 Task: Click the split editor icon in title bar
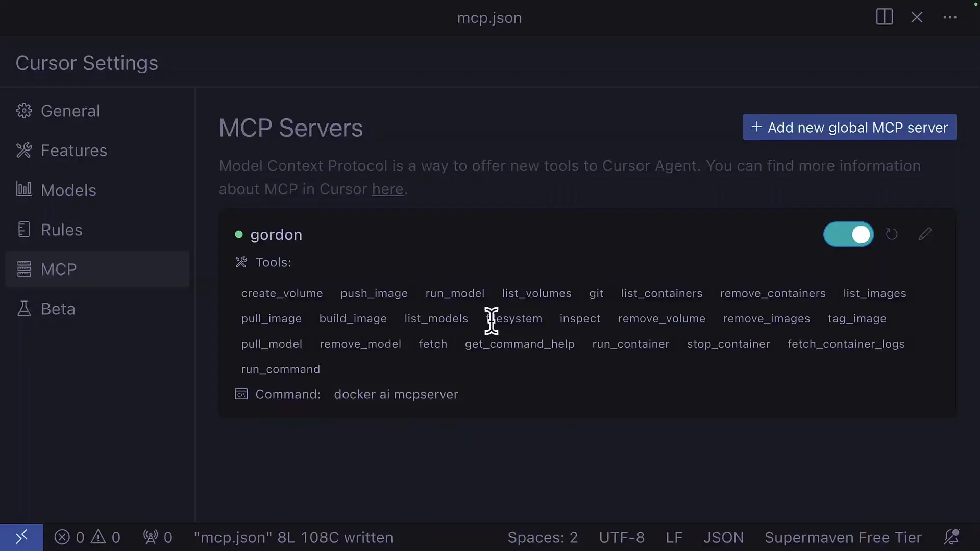885,17
